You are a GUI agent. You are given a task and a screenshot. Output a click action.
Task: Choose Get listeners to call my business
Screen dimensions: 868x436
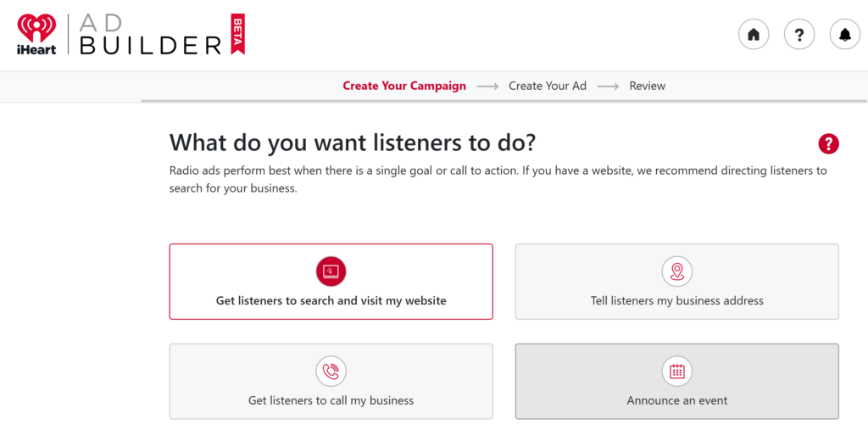pyautogui.click(x=331, y=381)
